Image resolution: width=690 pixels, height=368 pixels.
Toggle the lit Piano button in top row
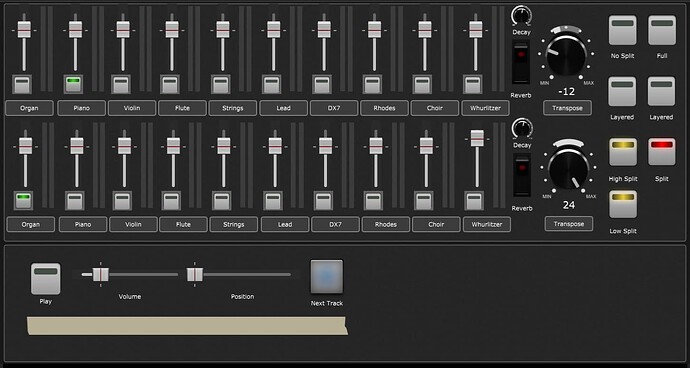73,84
